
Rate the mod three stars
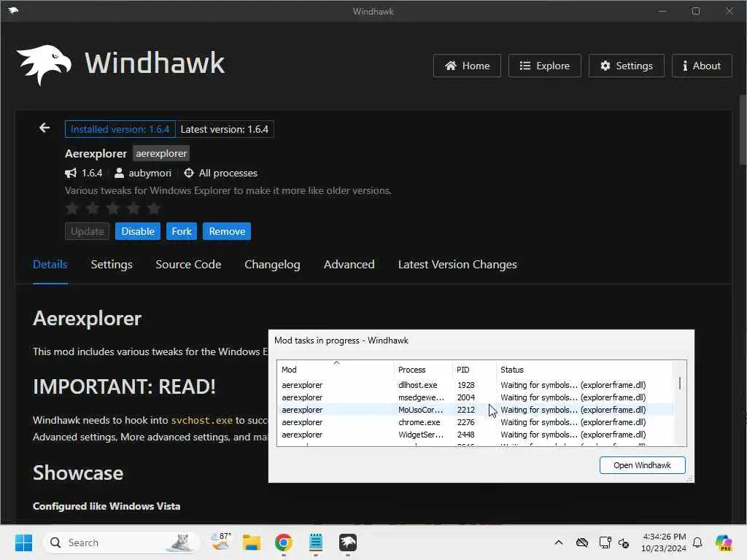click(113, 208)
